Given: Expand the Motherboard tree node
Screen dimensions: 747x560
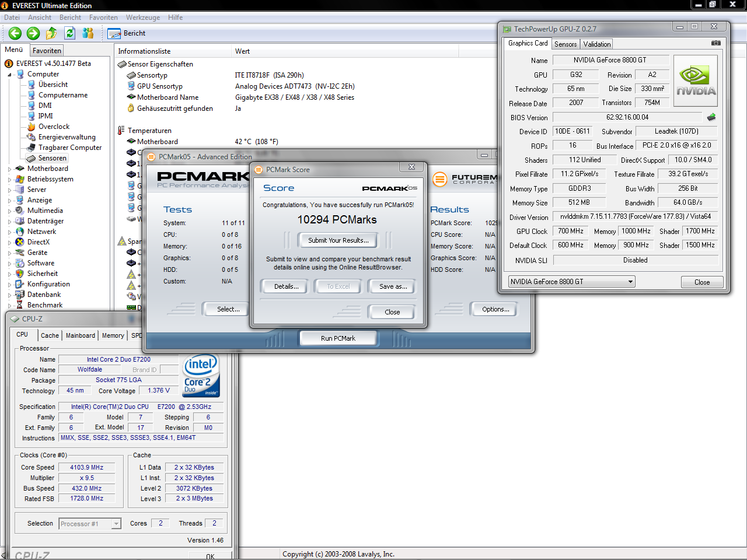Looking at the screenshot, I should point(9,169).
